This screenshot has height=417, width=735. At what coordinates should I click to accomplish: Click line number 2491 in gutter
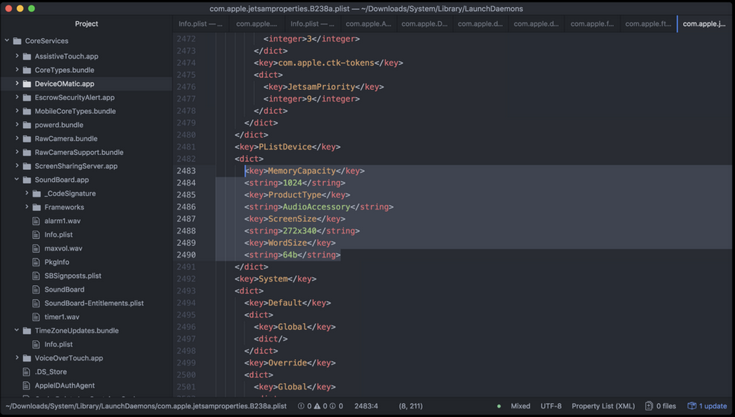point(186,267)
